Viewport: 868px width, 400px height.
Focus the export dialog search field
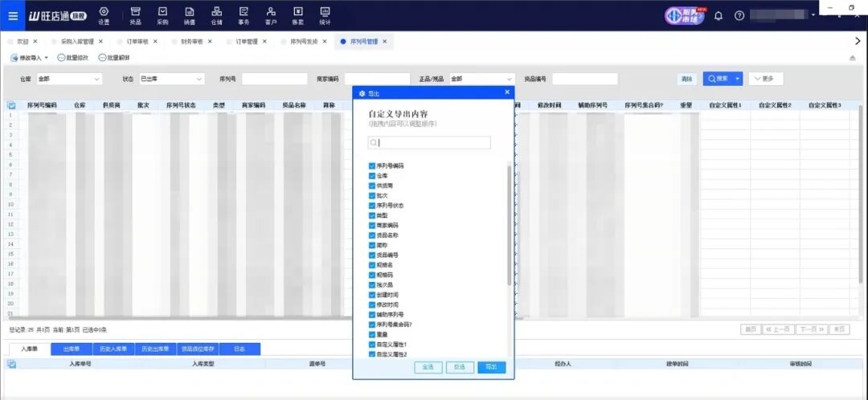[429, 143]
